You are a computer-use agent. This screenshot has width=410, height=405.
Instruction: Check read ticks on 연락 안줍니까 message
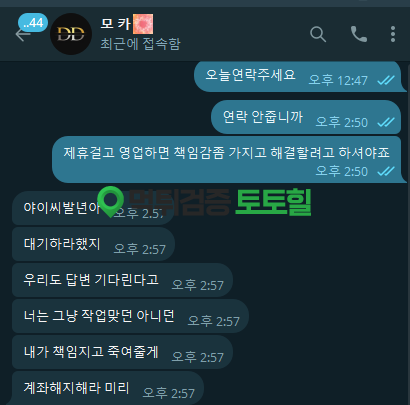386,122
